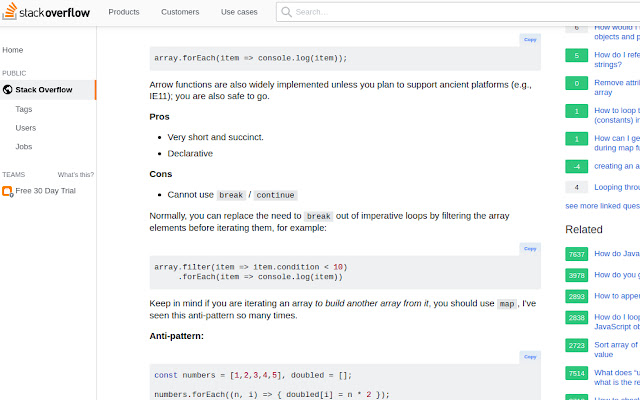Open the Products menu
The image size is (640, 400).
[x=124, y=12]
